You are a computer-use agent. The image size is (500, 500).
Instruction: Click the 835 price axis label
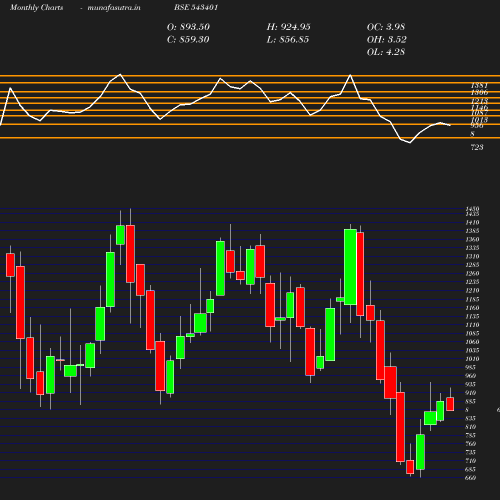pyautogui.click(x=471, y=418)
